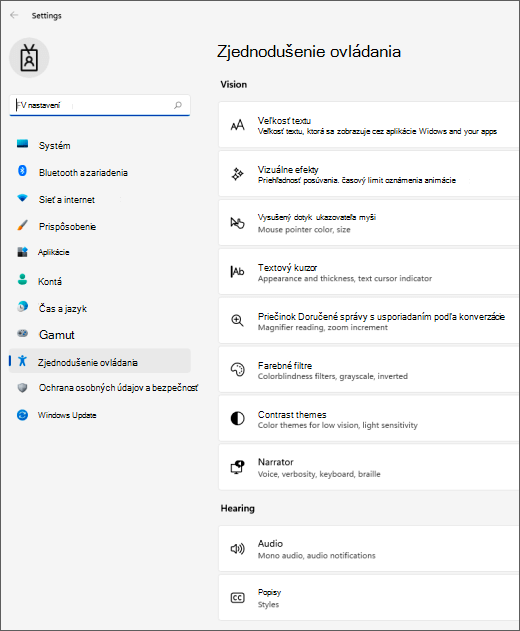Screen dimensions: 520x631
Task: Click the Bluetooth icon in sidebar
Action: (23, 171)
